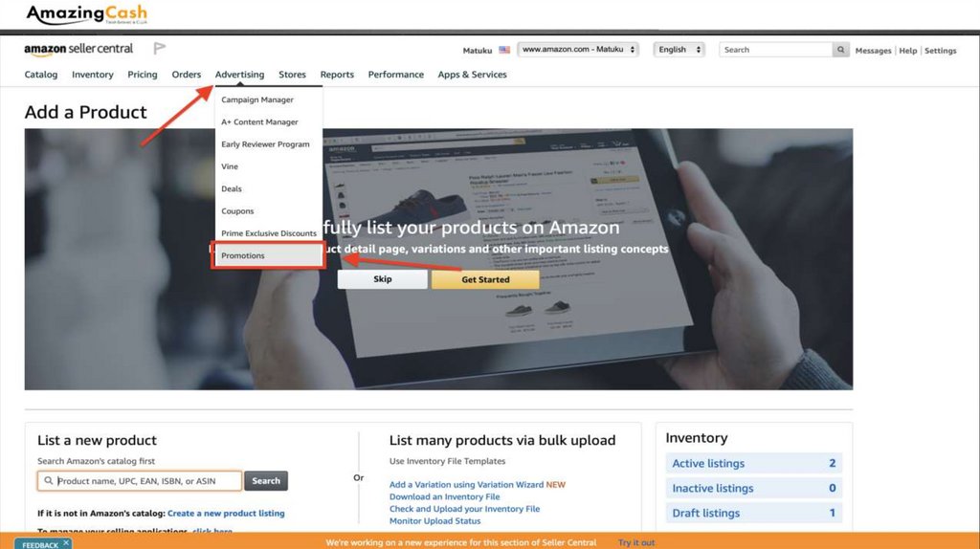Open the Reports menu

point(337,75)
